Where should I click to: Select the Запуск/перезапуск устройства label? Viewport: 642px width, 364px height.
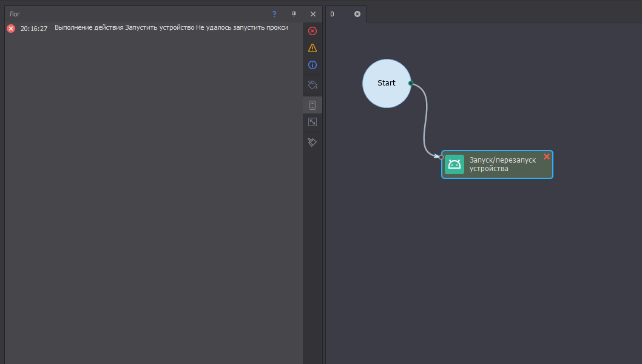click(x=502, y=164)
